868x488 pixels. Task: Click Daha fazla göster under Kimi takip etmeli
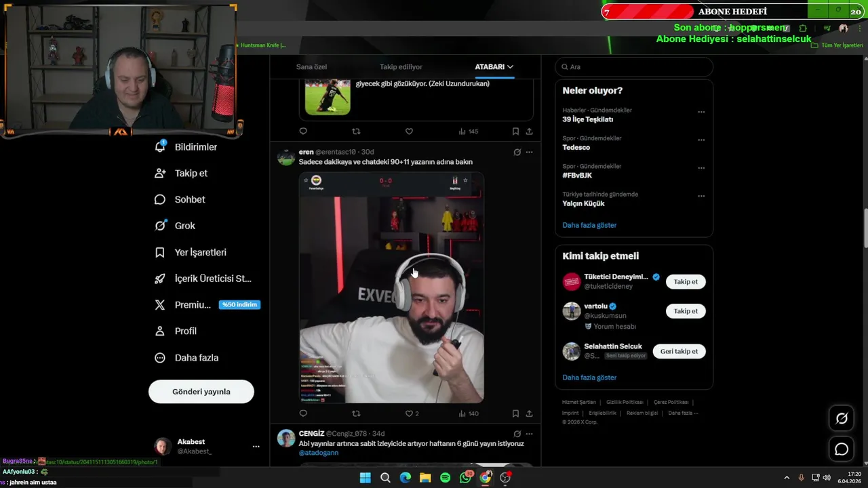589,378
